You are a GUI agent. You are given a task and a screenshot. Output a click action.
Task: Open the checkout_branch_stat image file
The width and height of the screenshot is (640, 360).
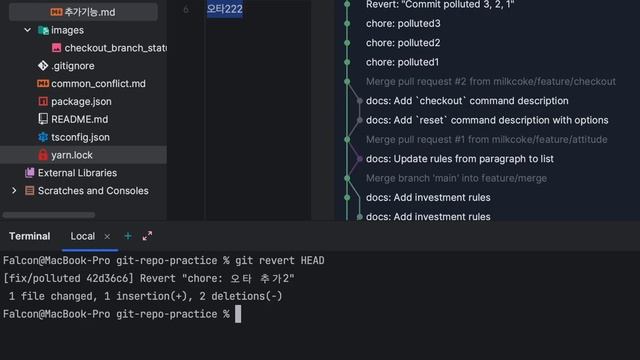116,48
